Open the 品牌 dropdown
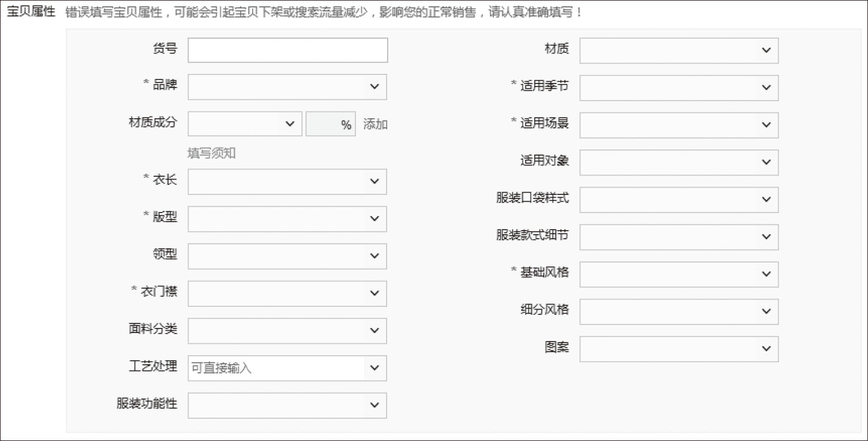 [287, 87]
